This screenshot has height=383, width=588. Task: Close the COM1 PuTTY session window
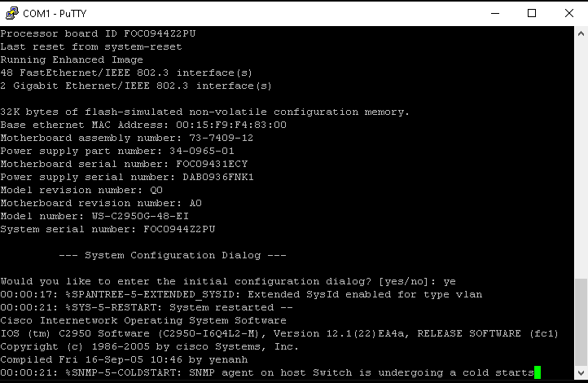click(x=569, y=13)
